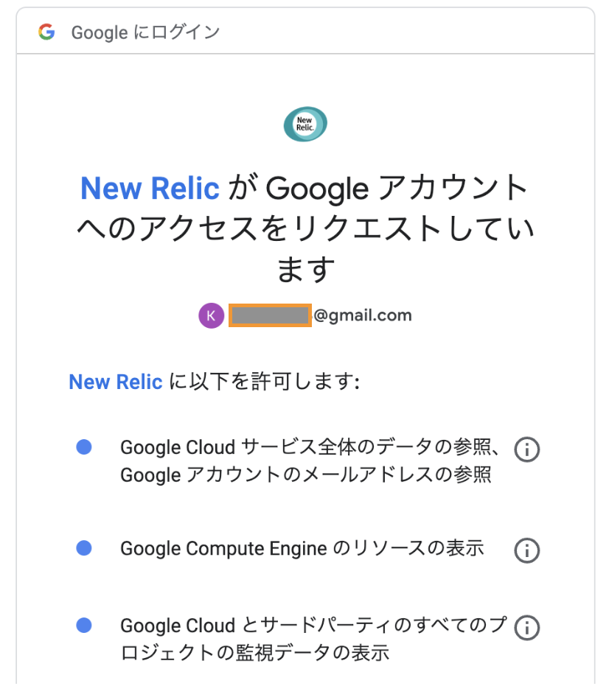The image size is (609, 700).
Task: Show info for Google Cloud services data permission
Action: 526,449
